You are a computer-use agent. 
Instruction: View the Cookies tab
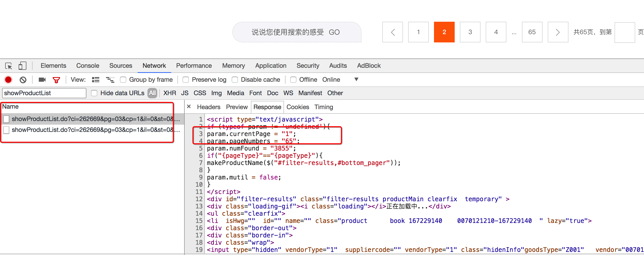point(298,107)
